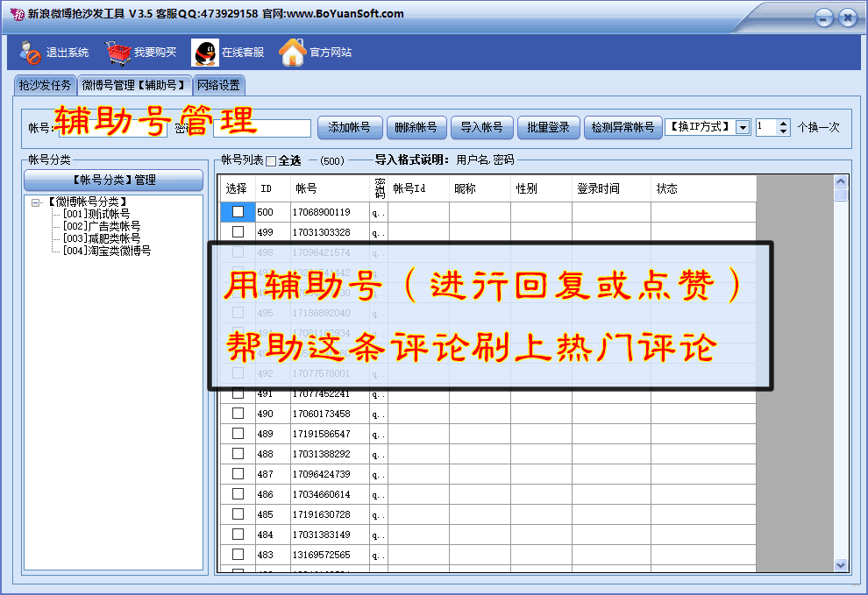Click the 官方网站 toolbar label
This screenshot has height=595, width=868.
point(331,53)
